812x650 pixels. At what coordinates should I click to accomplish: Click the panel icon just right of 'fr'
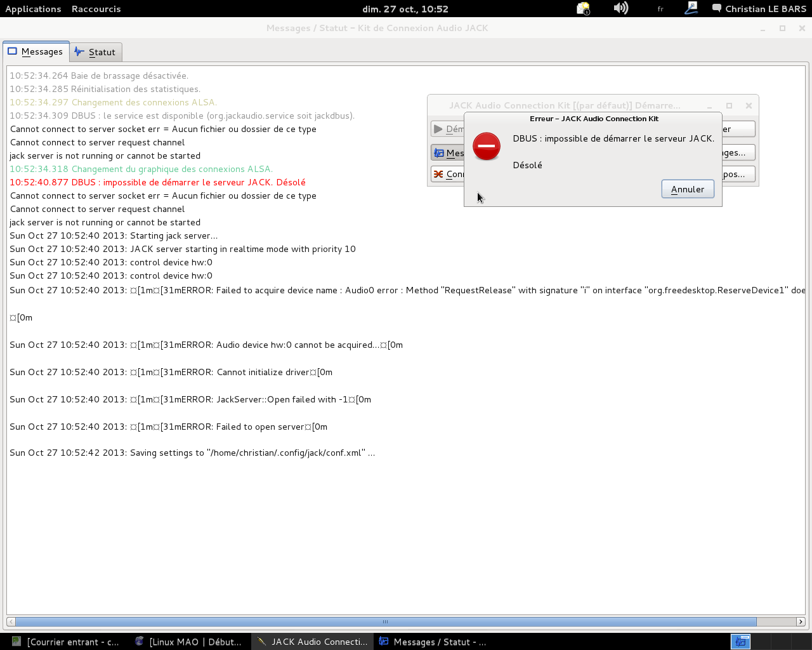tap(691, 8)
